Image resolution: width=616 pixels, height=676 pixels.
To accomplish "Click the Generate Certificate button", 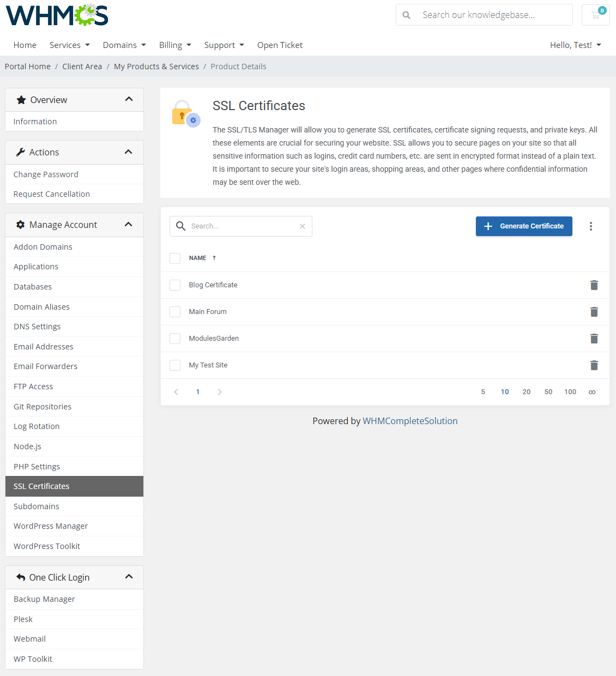I will click(523, 226).
